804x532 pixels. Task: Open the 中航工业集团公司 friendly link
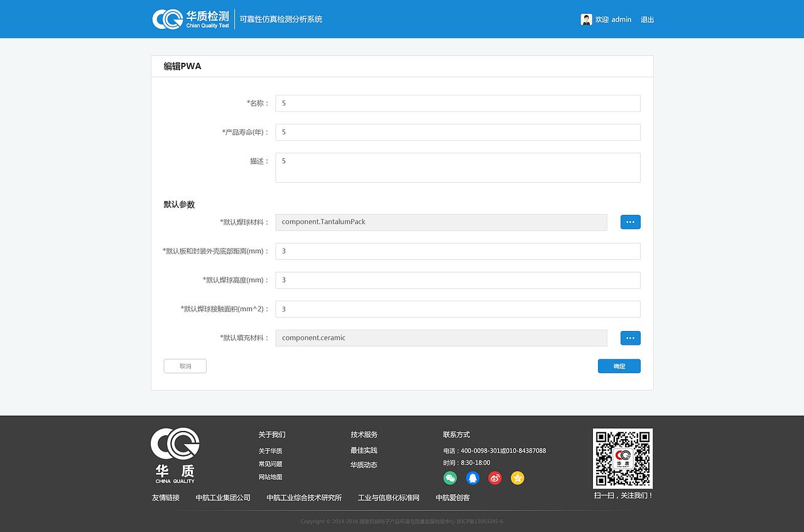(223, 497)
